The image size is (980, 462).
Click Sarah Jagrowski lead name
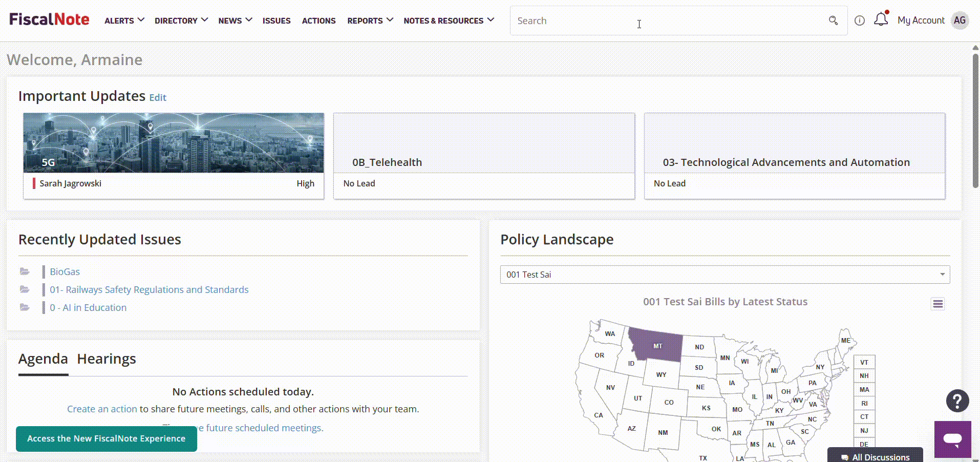tap(71, 183)
